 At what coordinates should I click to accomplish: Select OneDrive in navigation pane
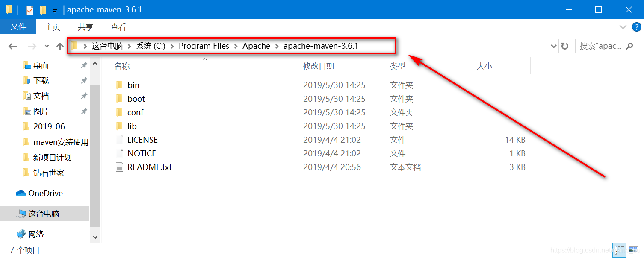pyautogui.click(x=45, y=193)
